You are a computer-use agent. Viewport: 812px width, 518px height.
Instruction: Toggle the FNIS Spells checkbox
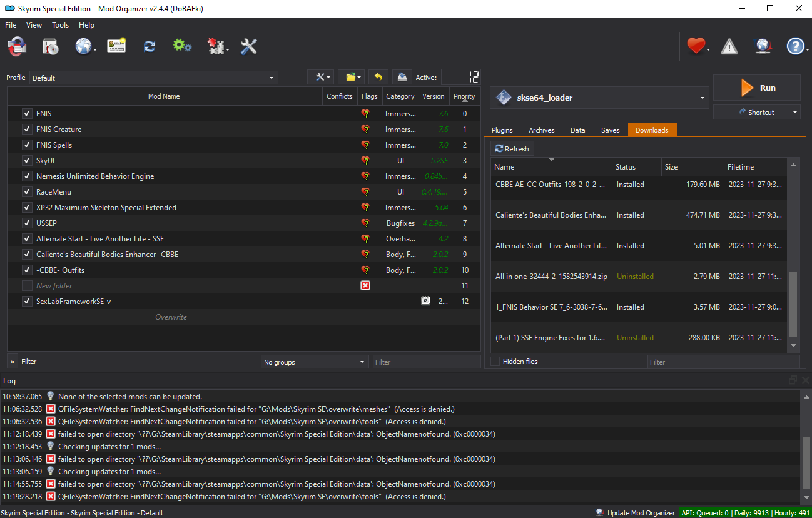27,145
